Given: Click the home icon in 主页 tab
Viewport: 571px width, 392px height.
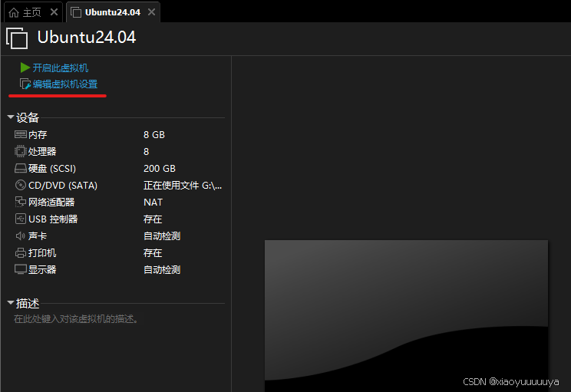Looking at the screenshot, I should (x=14, y=13).
